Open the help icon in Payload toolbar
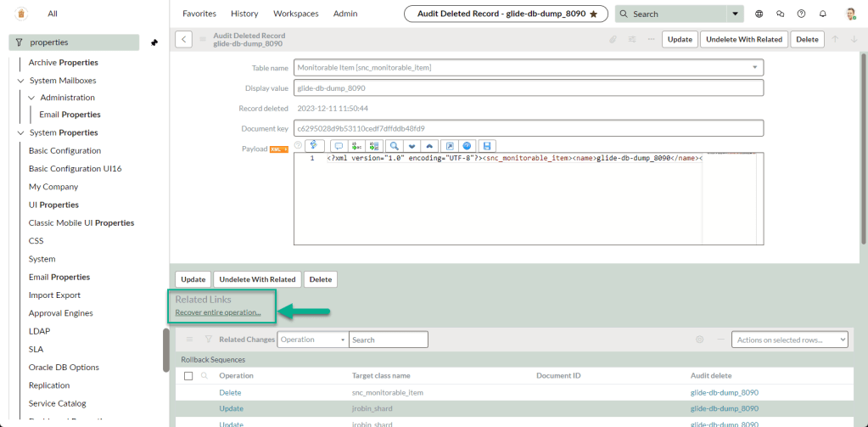Image resolution: width=868 pixels, height=427 pixels. click(x=468, y=146)
